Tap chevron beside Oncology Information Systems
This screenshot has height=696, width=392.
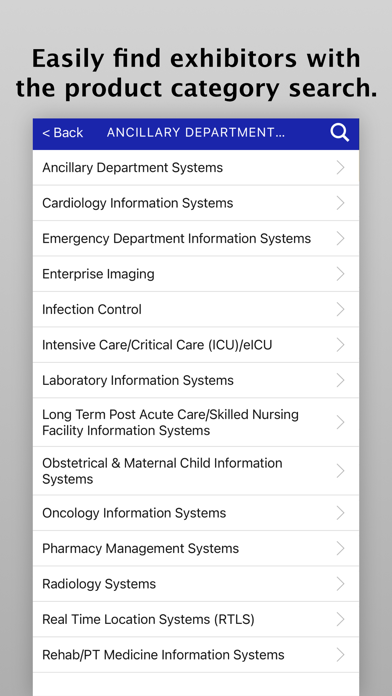click(x=341, y=513)
